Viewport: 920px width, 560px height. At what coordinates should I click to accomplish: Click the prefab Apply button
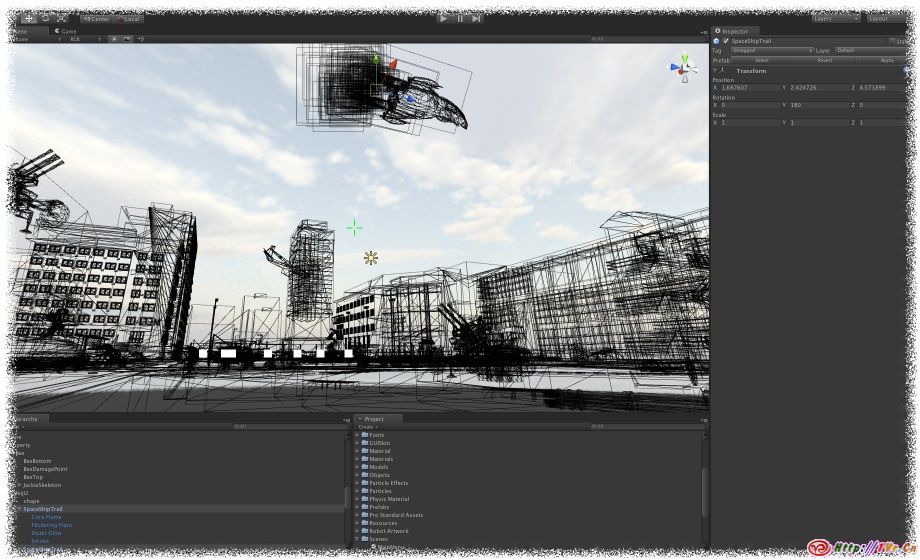[x=887, y=60]
